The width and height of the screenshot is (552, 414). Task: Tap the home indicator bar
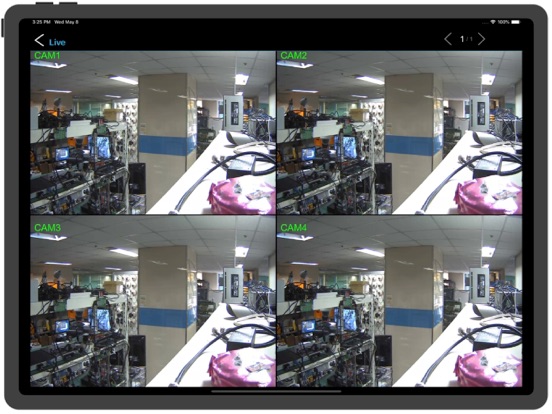[x=276, y=391]
